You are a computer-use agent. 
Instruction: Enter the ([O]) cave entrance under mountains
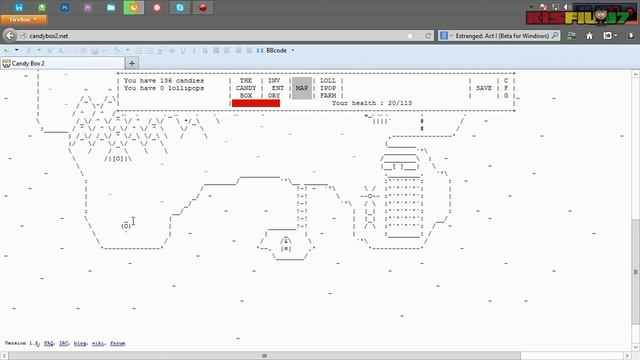[x=118, y=158]
